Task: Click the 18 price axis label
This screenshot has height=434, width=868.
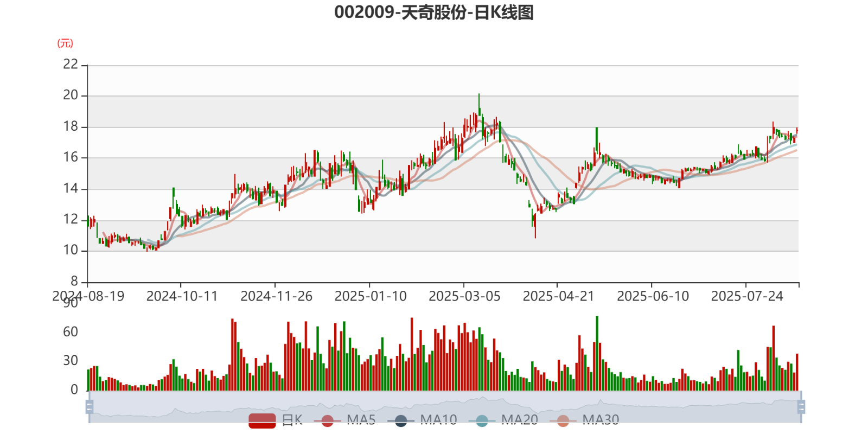Action: point(71,126)
